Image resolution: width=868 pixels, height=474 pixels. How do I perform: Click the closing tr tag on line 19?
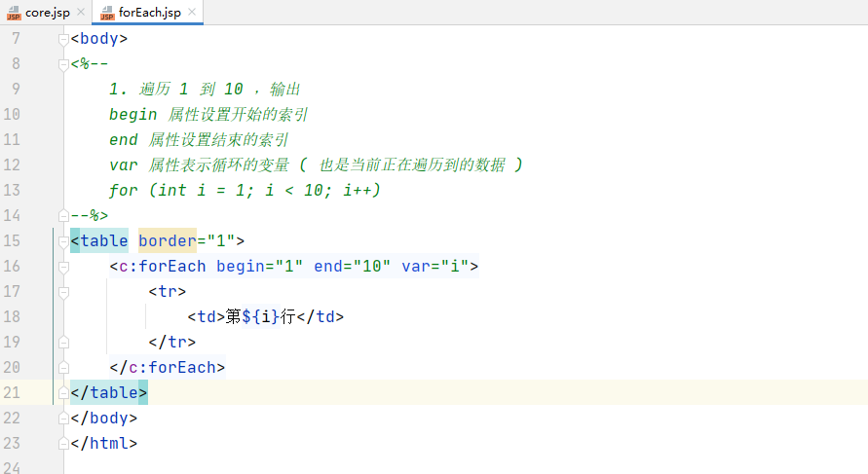[172, 343]
